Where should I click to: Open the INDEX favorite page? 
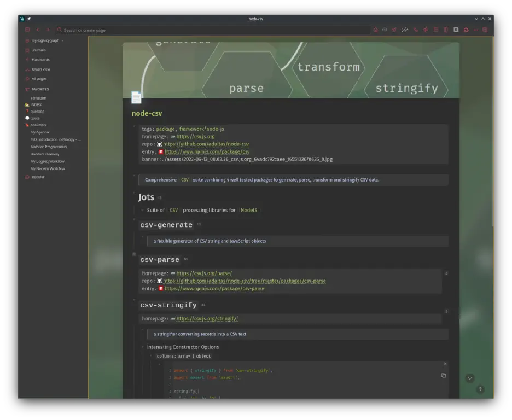pos(36,105)
